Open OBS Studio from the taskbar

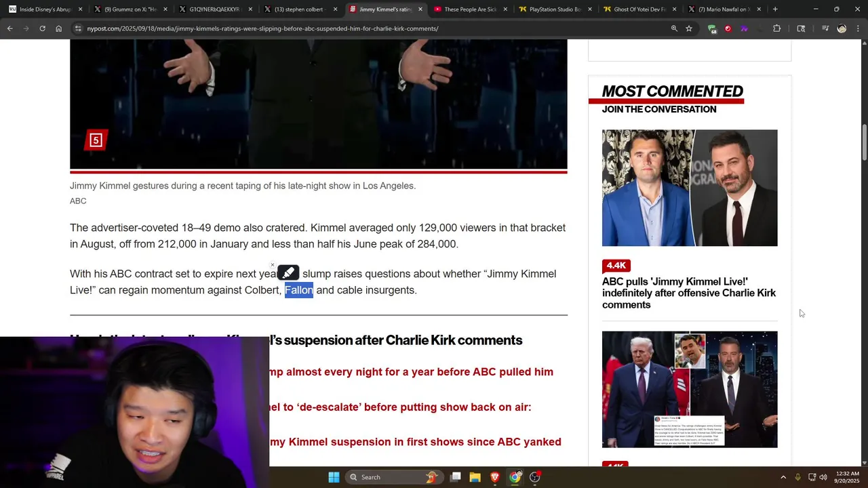click(535, 477)
